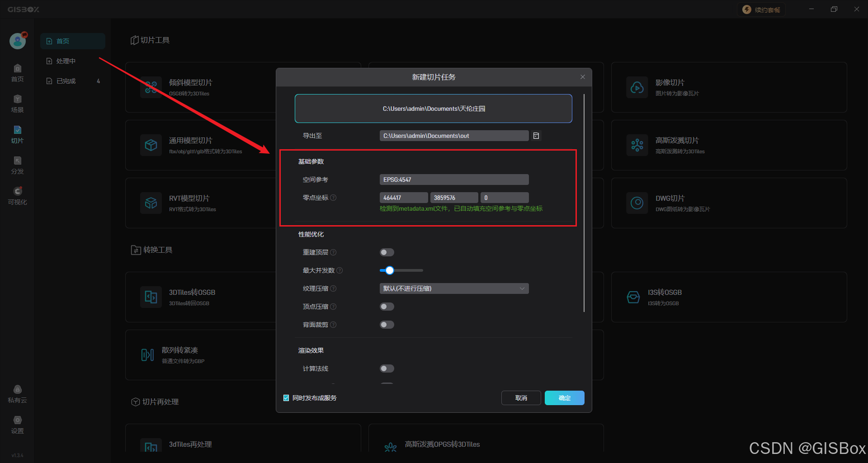Click the 散列转紧凑 icon
Image resolution: width=868 pixels, height=463 pixels.
click(x=147, y=355)
